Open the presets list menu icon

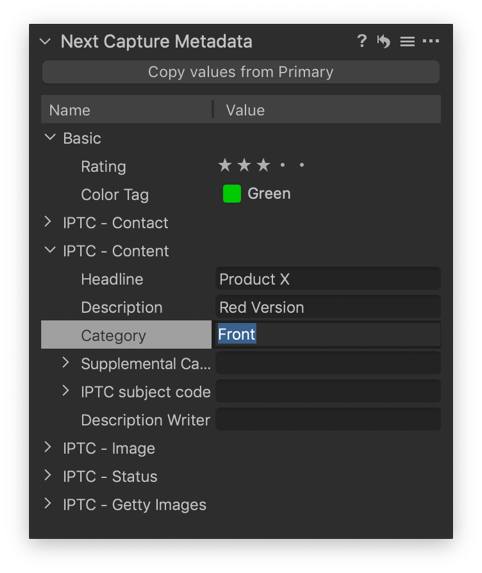click(407, 41)
